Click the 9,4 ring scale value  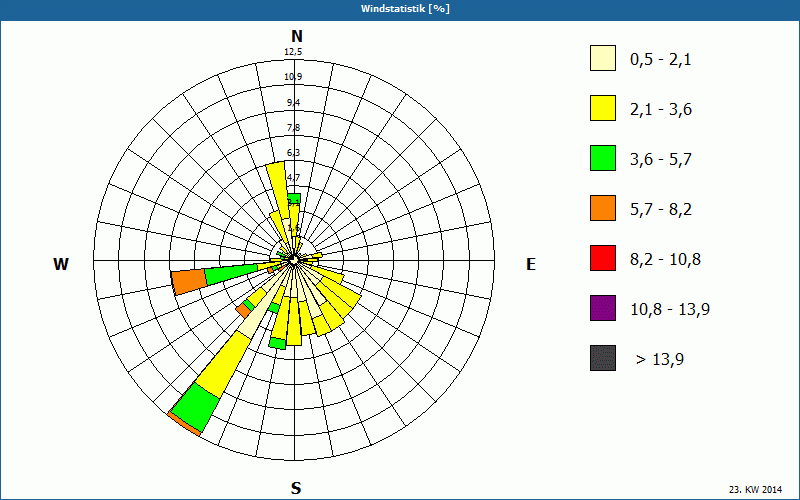point(293,103)
